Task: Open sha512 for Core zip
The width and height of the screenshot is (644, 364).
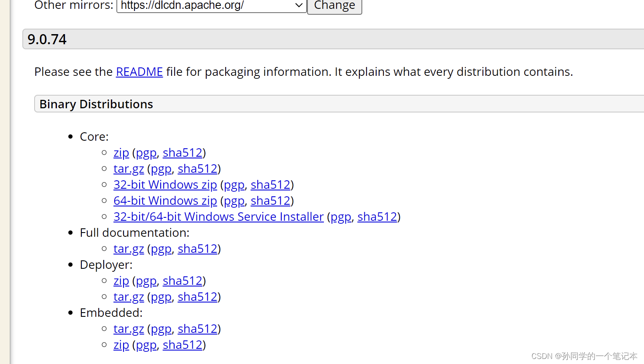Action: (183, 153)
